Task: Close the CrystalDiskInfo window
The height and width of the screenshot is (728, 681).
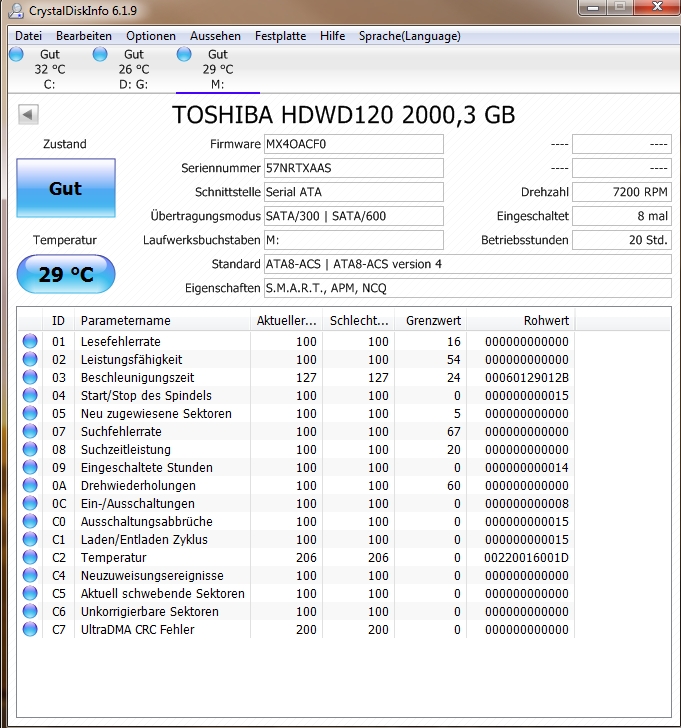Action: [x=657, y=7]
